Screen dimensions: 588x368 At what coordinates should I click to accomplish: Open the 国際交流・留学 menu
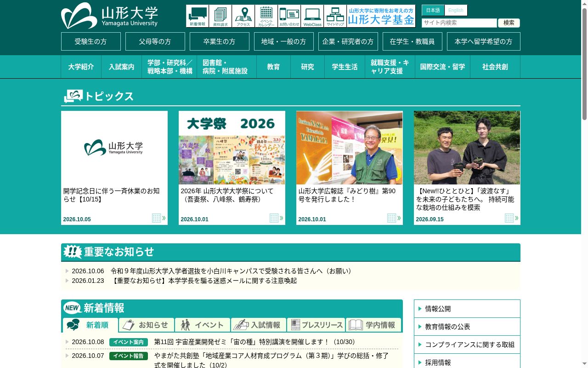pyautogui.click(x=442, y=67)
